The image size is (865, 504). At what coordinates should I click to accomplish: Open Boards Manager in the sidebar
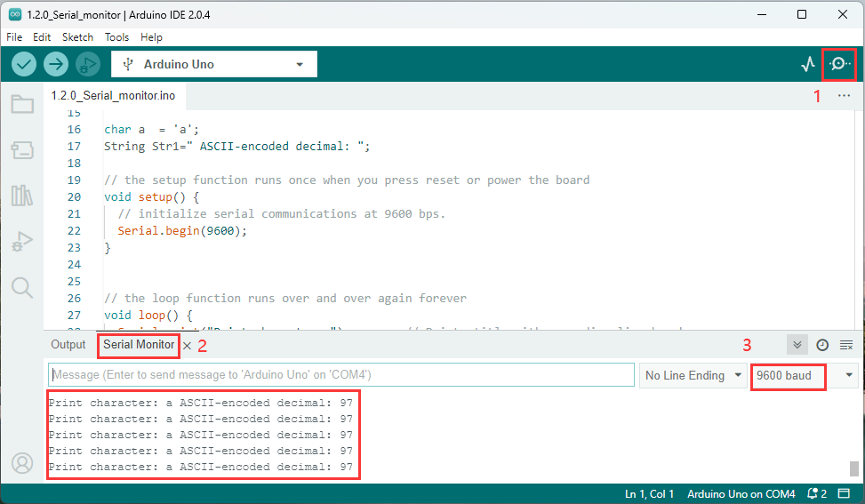click(22, 149)
